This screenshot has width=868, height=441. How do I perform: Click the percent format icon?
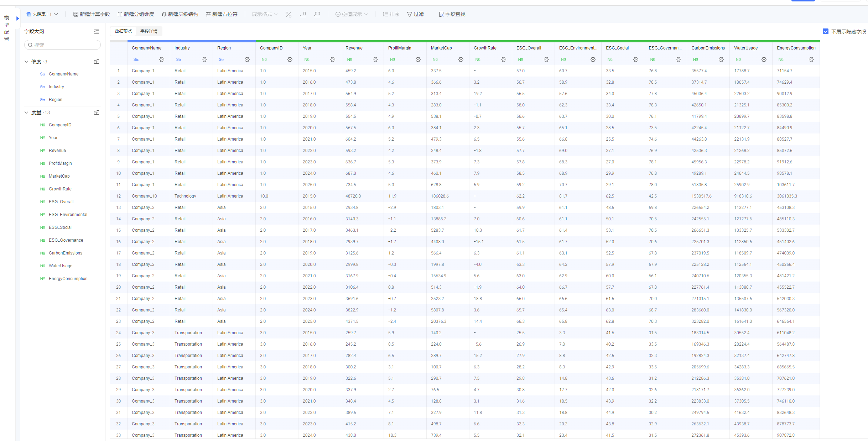coord(288,14)
